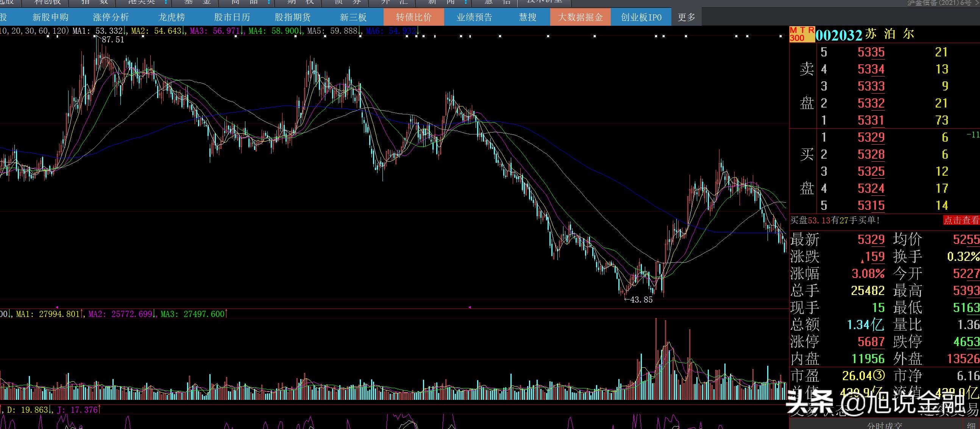Open the 分时成交 panel tab
980x429 pixels.
[x=884, y=426]
